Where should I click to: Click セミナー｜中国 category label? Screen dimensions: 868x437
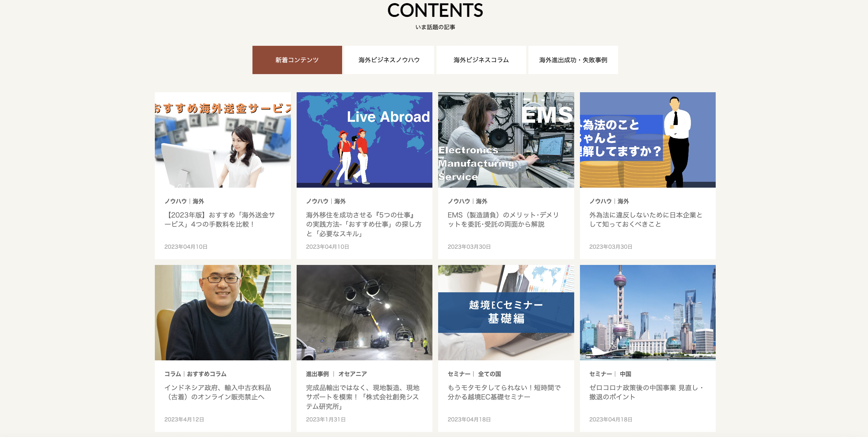click(610, 374)
